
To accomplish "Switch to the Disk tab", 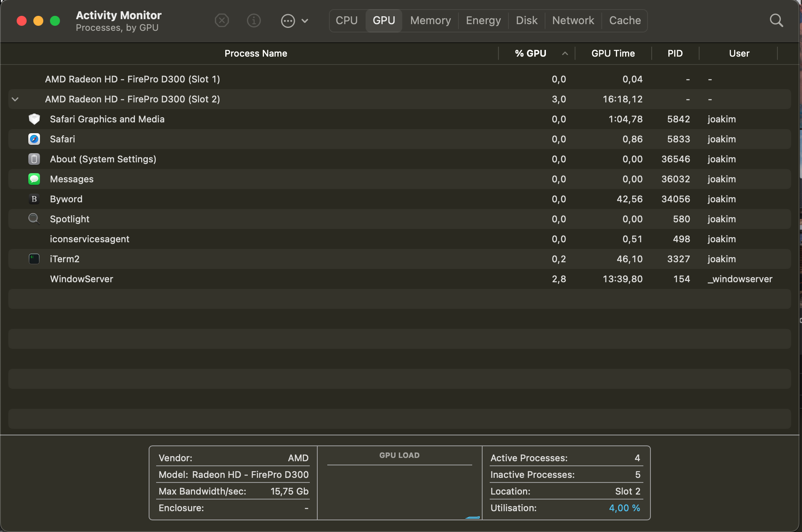I will click(526, 20).
